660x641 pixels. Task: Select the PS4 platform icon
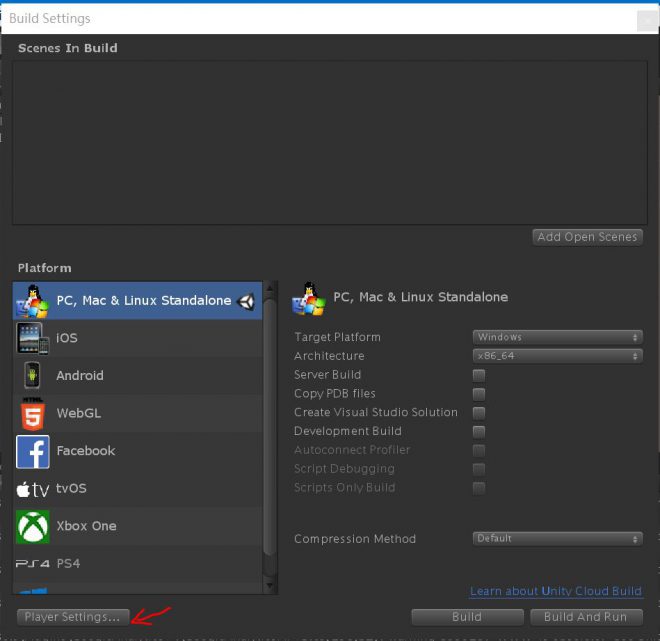(x=32, y=564)
